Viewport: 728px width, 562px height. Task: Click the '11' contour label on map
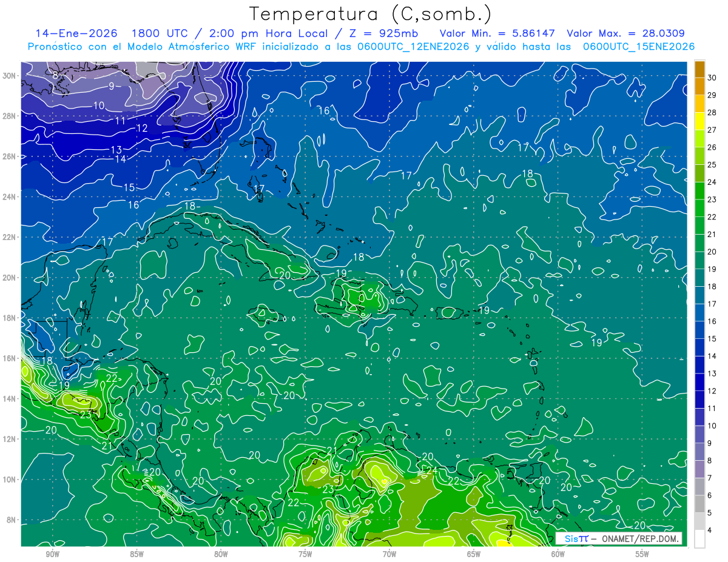pos(121,121)
